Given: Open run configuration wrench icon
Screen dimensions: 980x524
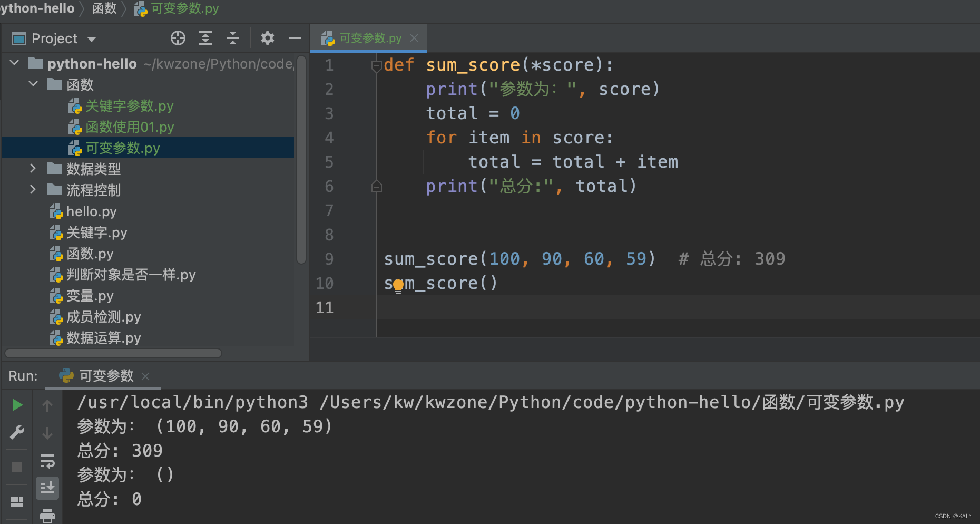Looking at the screenshot, I should [17, 433].
